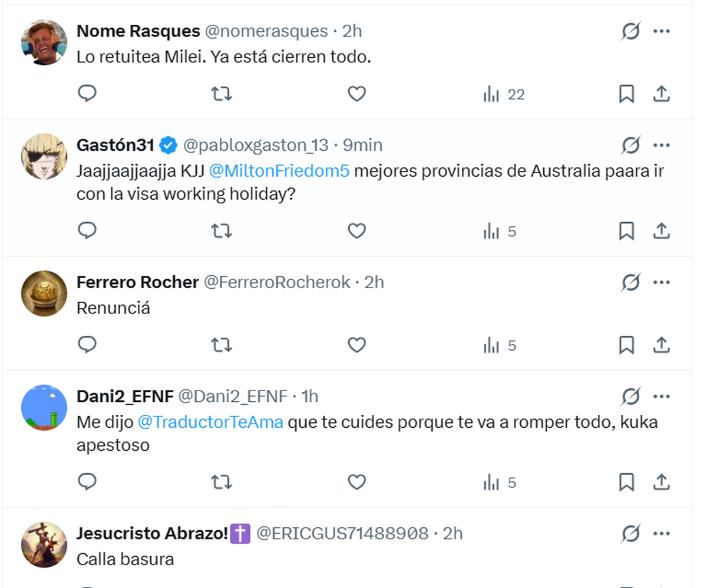Open the @TraductorTeAma mention link

[x=210, y=422]
